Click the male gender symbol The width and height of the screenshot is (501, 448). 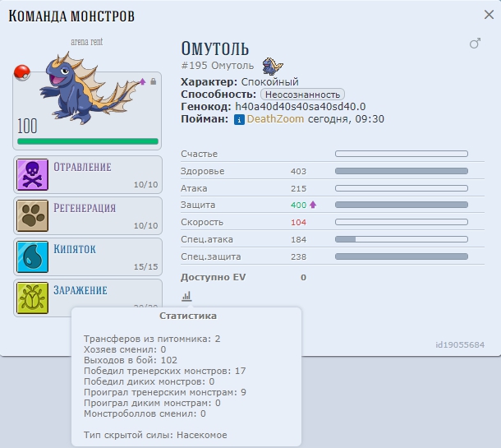point(475,44)
